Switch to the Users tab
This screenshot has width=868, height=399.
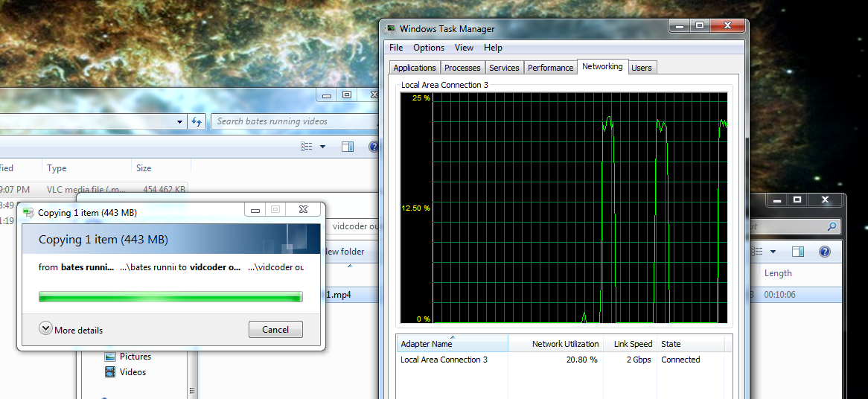pyautogui.click(x=642, y=68)
